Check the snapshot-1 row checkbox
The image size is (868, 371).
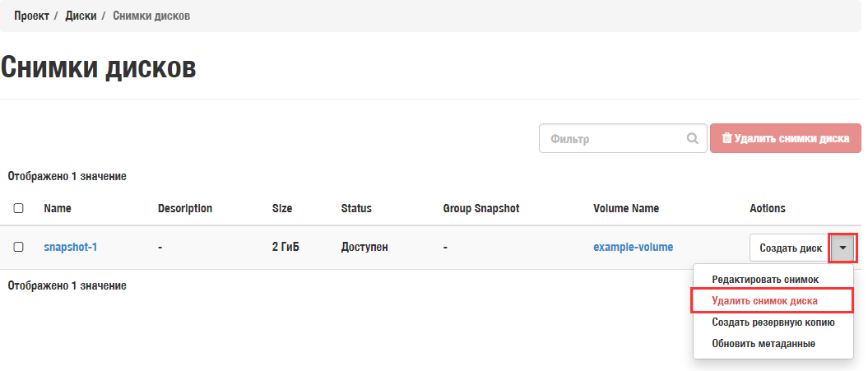coord(18,247)
